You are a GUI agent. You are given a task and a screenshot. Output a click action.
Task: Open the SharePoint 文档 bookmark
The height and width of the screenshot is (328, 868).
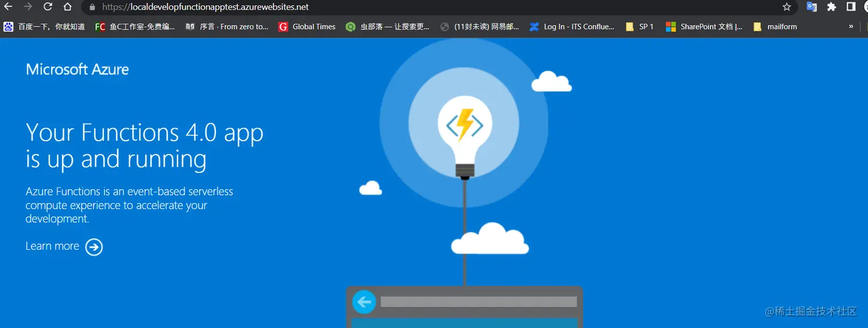704,26
